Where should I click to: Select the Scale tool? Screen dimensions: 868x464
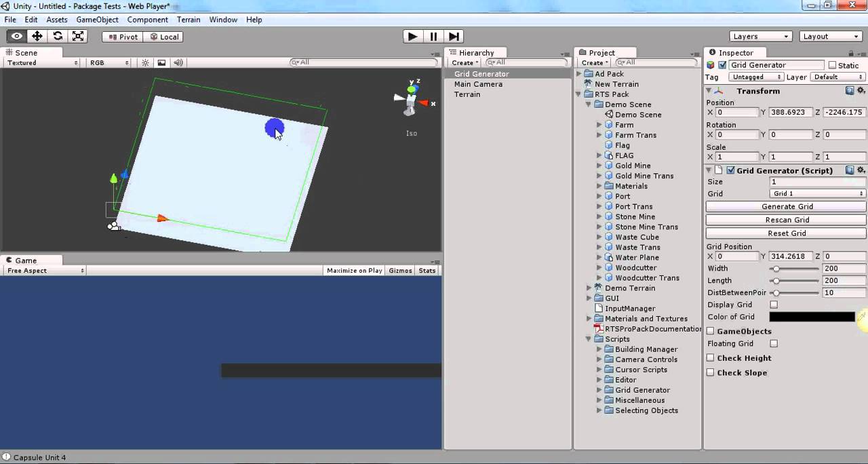pyautogui.click(x=78, y=37)
